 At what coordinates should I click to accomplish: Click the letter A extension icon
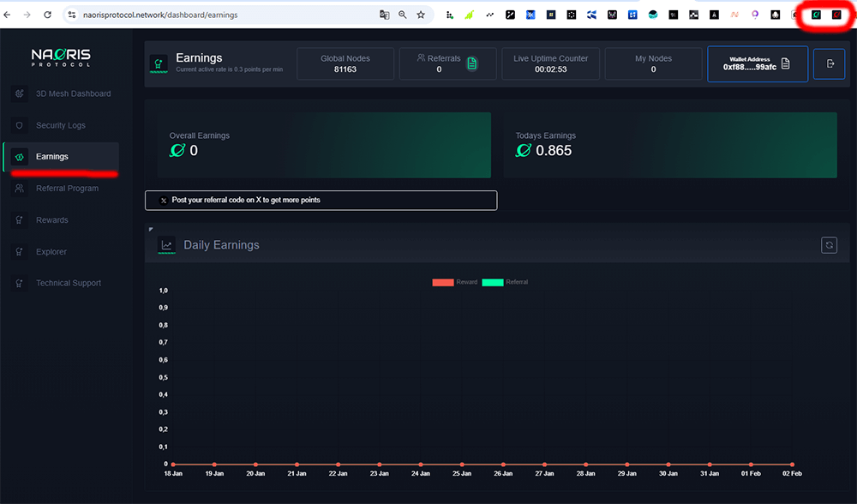(714, 15)
